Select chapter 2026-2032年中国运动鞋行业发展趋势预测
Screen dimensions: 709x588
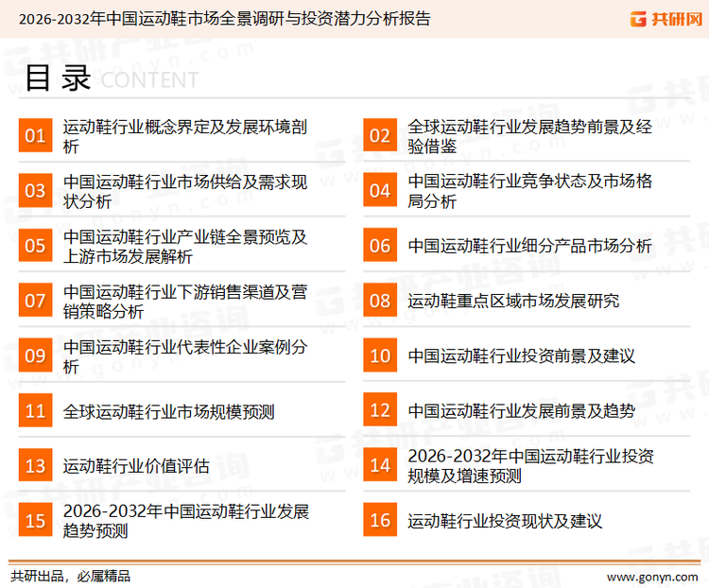click(x=186, y=521)
